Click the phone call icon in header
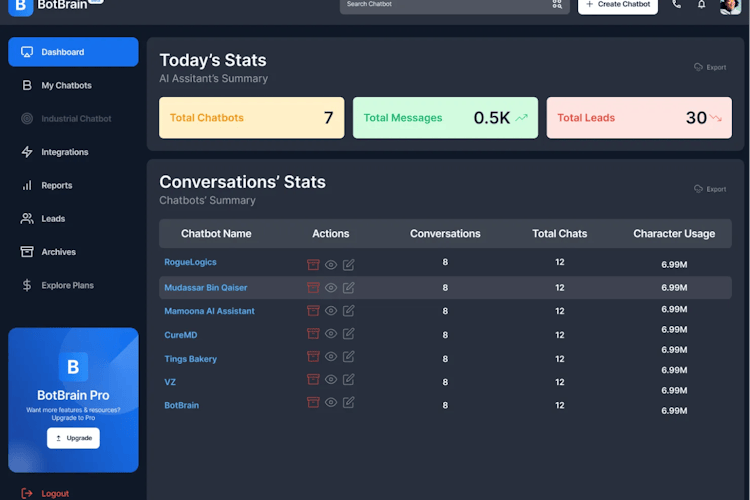This screenshot has height=500, width=750. [677, 5]
